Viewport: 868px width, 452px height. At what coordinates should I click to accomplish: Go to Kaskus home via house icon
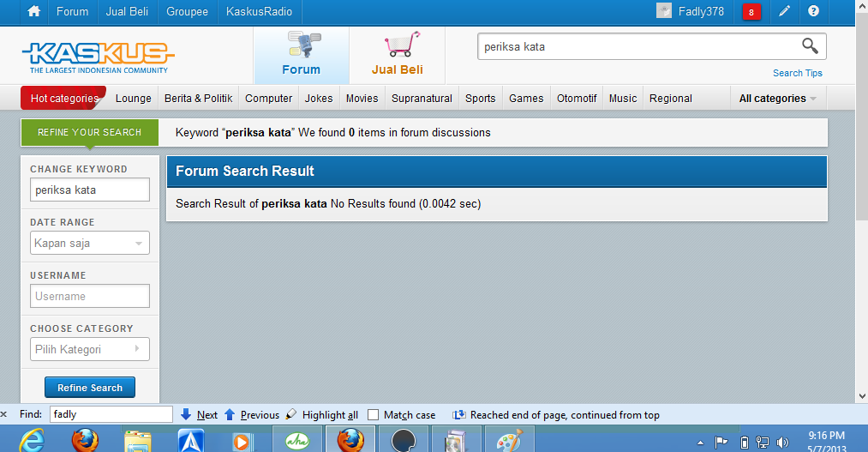coord(33,11)
